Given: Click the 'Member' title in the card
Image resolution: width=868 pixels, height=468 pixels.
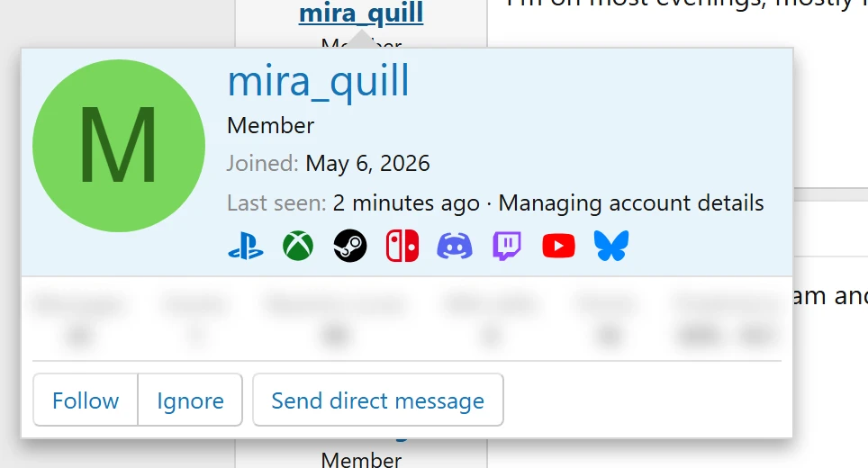Looking at the screenshot, I should (271, 126).
